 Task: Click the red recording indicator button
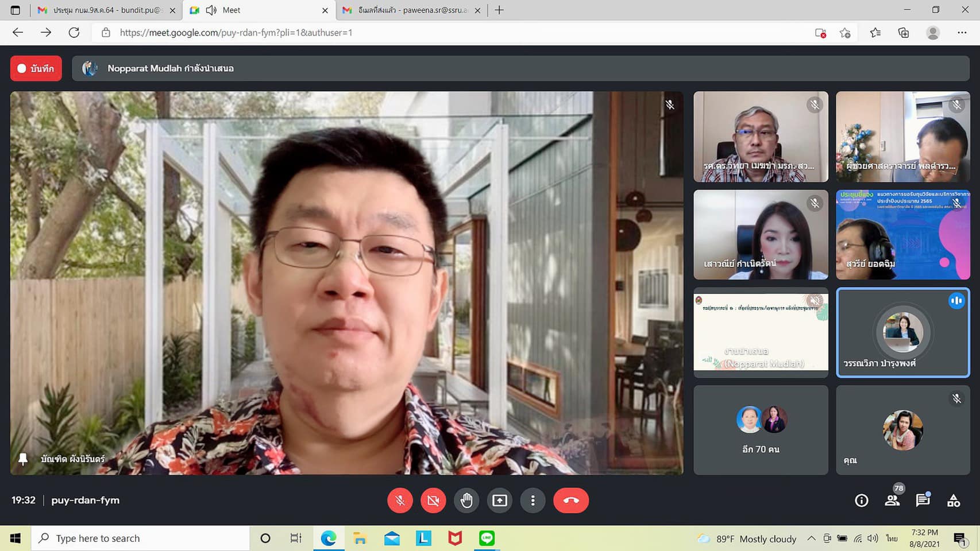tap(36, 68)
